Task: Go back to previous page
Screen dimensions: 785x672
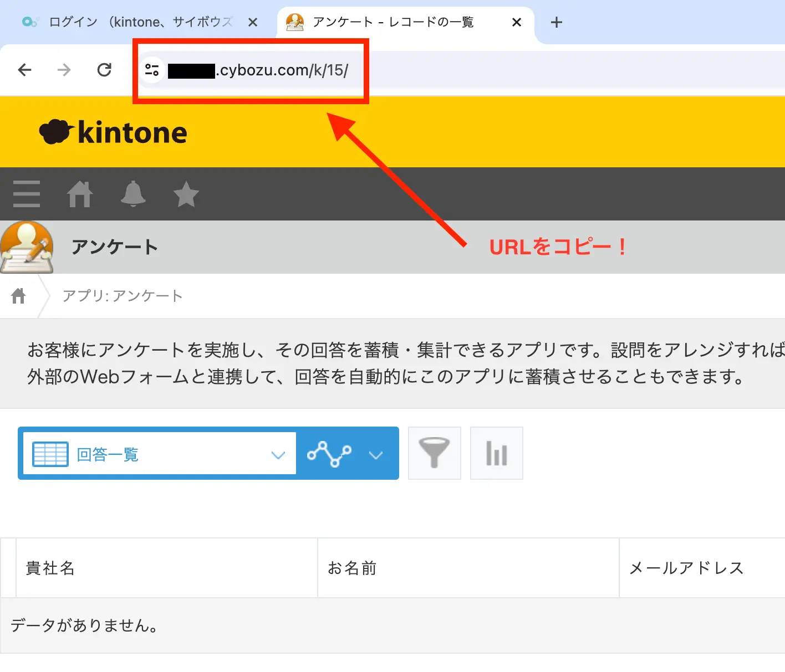Action: pos(25,70)
